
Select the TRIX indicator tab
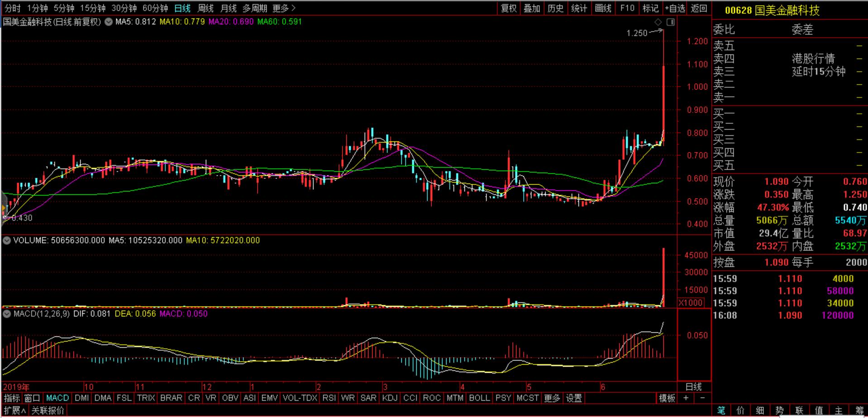coord(146,398)
